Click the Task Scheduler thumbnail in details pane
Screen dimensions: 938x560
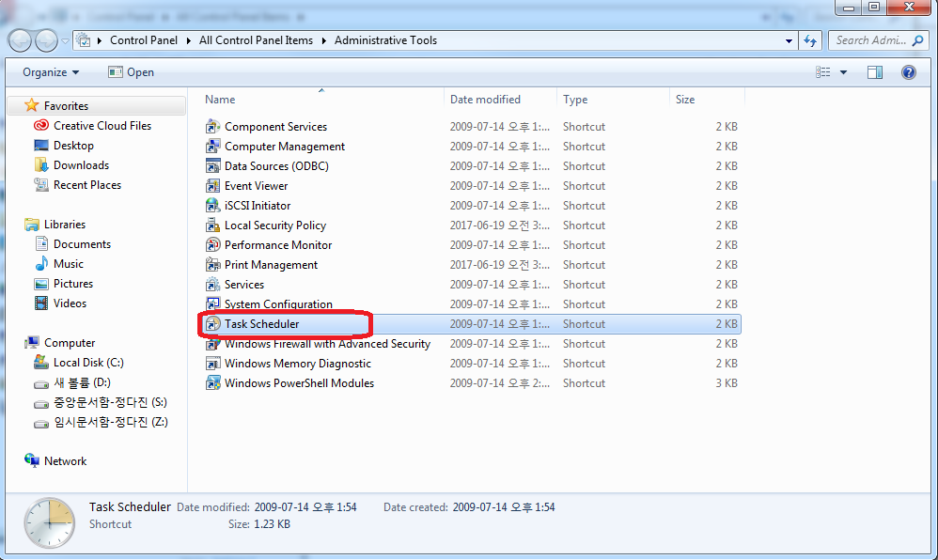pos(49,522)
